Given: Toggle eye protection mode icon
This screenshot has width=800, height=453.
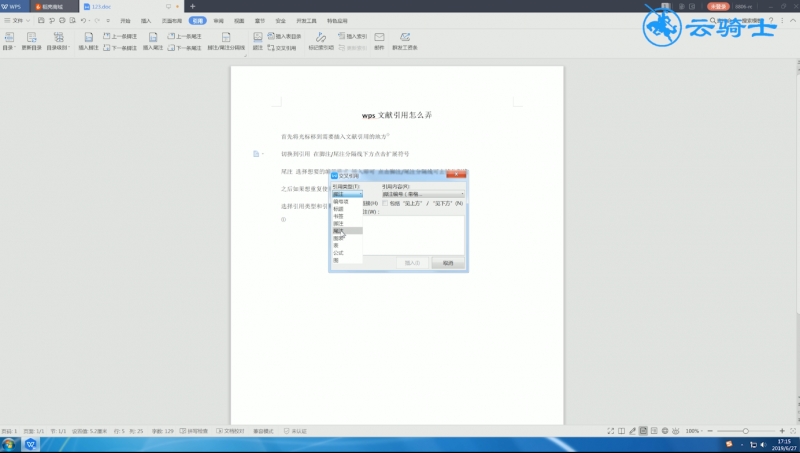Looking at the screenshot, I should [676, 431].
